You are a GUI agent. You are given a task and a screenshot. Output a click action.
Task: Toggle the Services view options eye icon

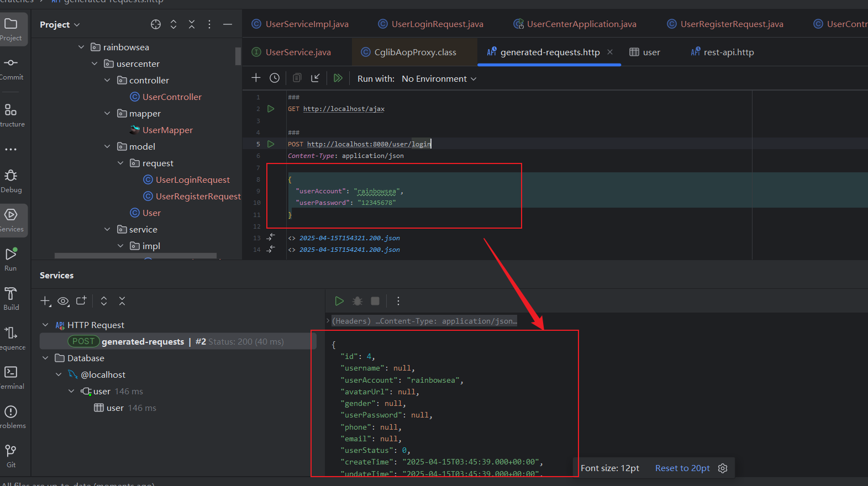tap(64, 301)
